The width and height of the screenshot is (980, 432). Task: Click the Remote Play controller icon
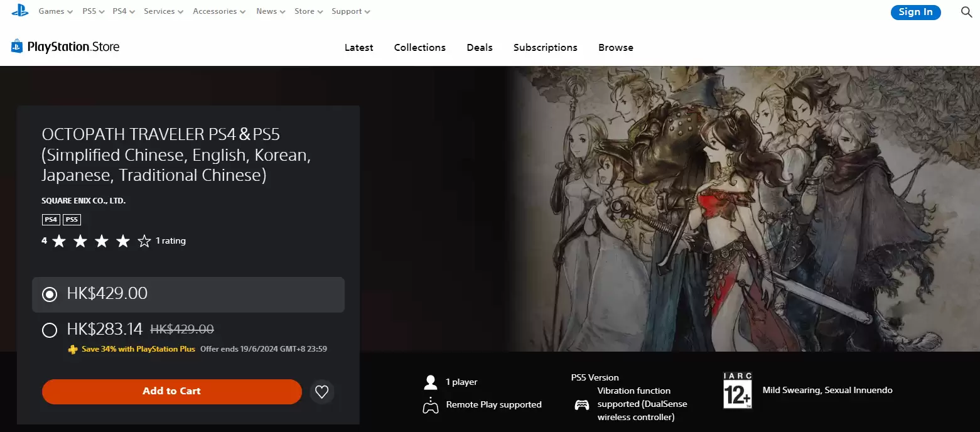point(430,405)
